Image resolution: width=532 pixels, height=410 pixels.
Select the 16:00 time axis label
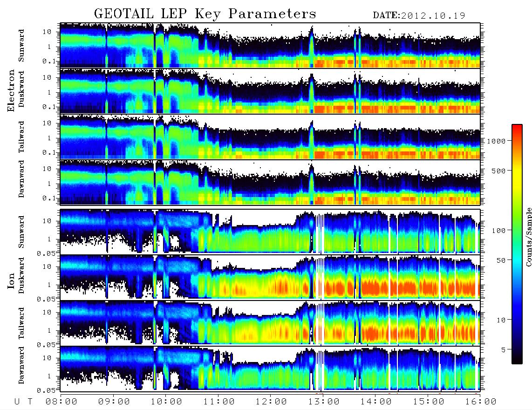point(481,402)
